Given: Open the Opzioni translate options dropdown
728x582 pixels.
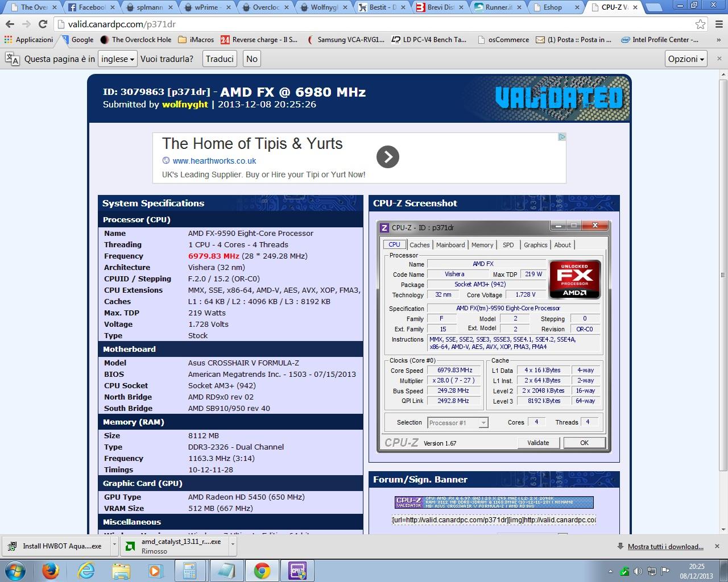Looking at the screenshot, I should coord(686,59).
